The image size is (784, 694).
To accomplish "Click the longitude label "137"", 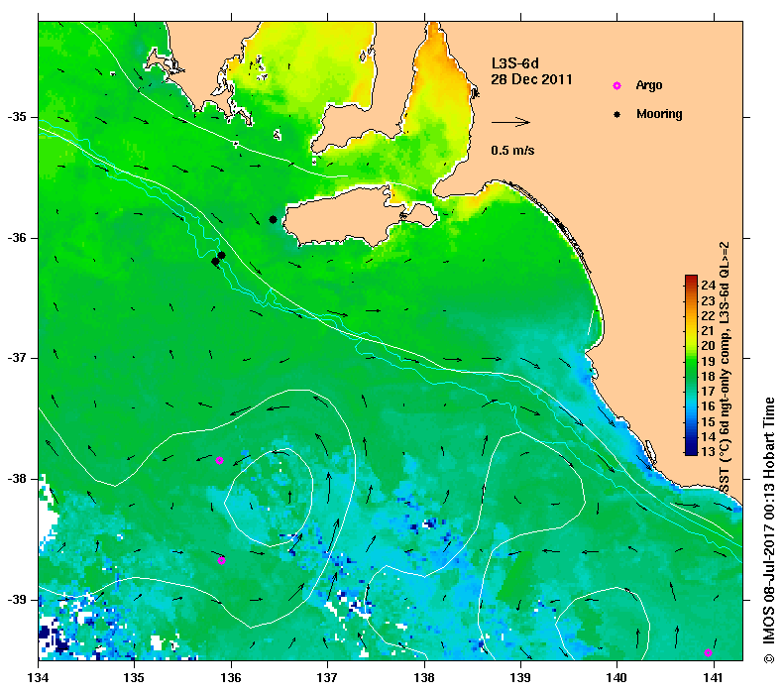I will click(327, 678).
